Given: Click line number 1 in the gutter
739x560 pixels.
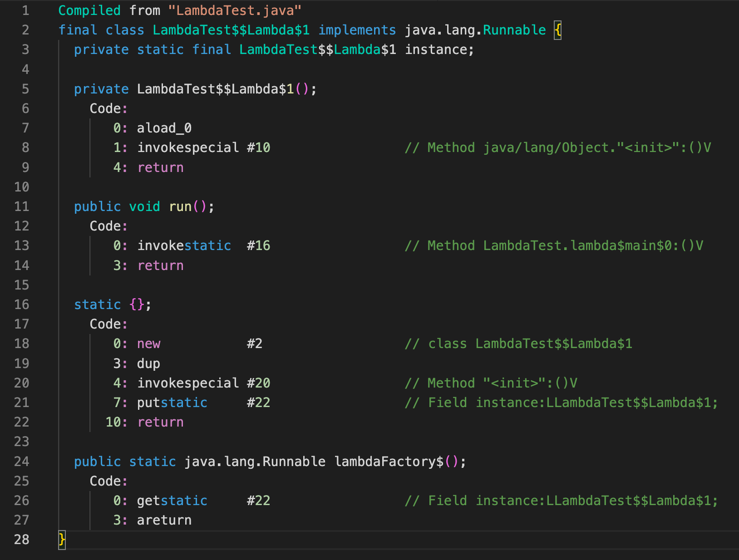Looking at the screenshot, I should coord(25,10).
